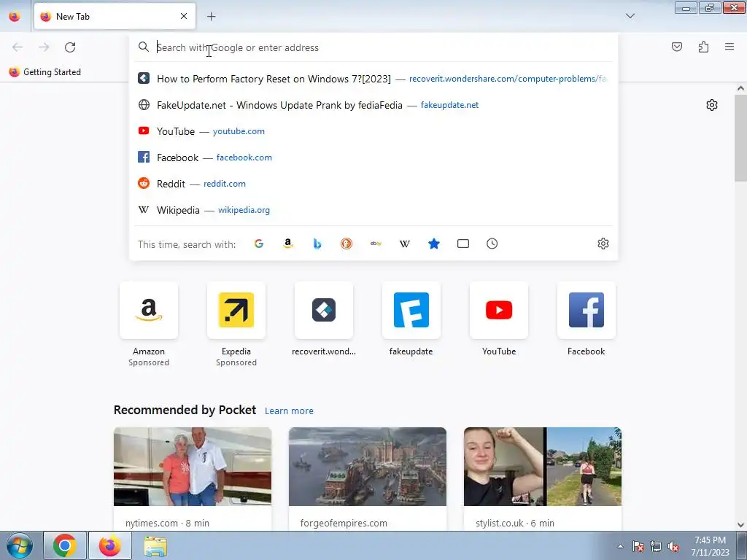Open a new tab with plus button

coord(211,16)
